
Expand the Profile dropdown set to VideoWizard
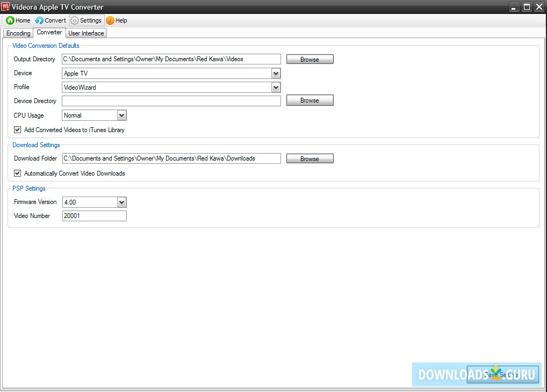(x=276, y=87)
